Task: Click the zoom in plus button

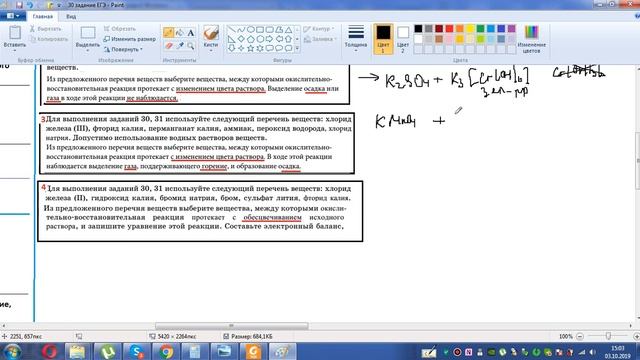Action: (x=636, y=336)
